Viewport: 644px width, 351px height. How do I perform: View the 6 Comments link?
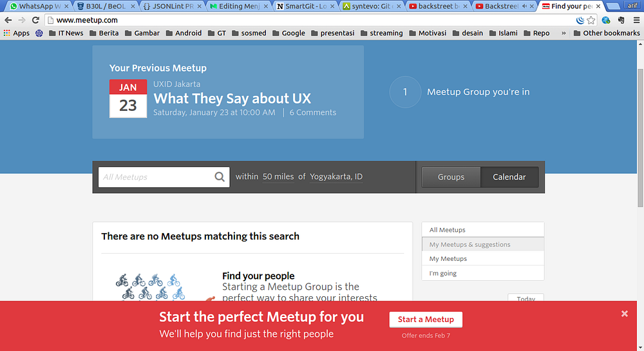312,113
